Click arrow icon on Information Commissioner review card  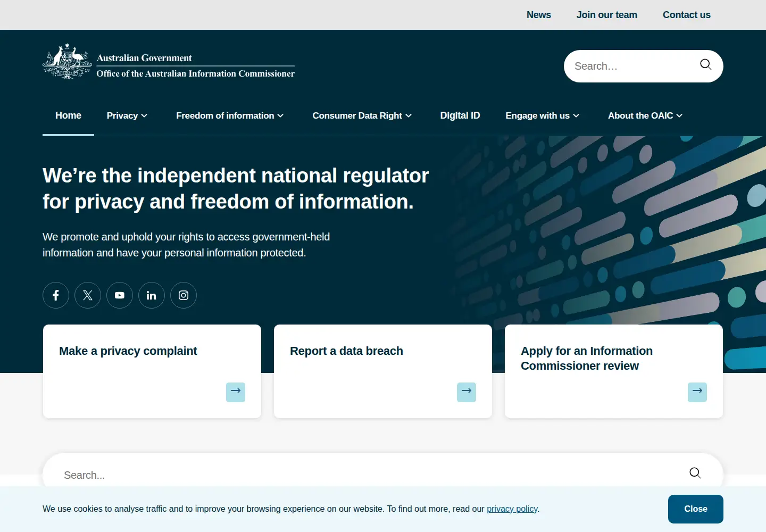697,392
